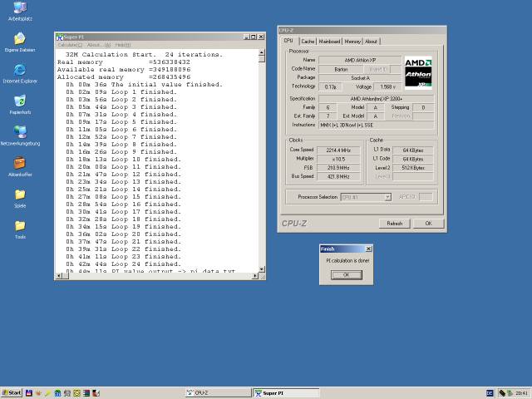Click the first system tray icon next to the clock

(x=502, y=393)
